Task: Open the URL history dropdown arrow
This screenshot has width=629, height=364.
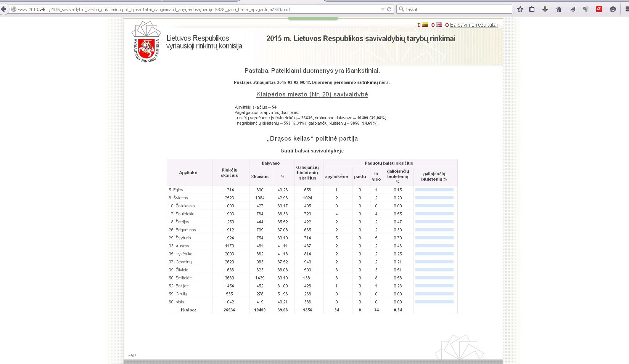Action: (383, 9)
